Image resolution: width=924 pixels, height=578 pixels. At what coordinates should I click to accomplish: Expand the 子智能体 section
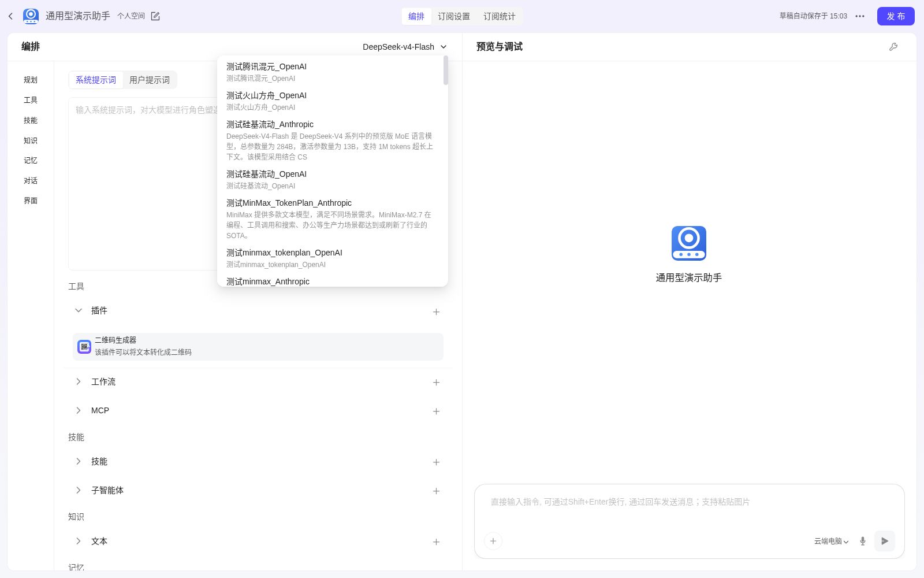coord(79,490)
